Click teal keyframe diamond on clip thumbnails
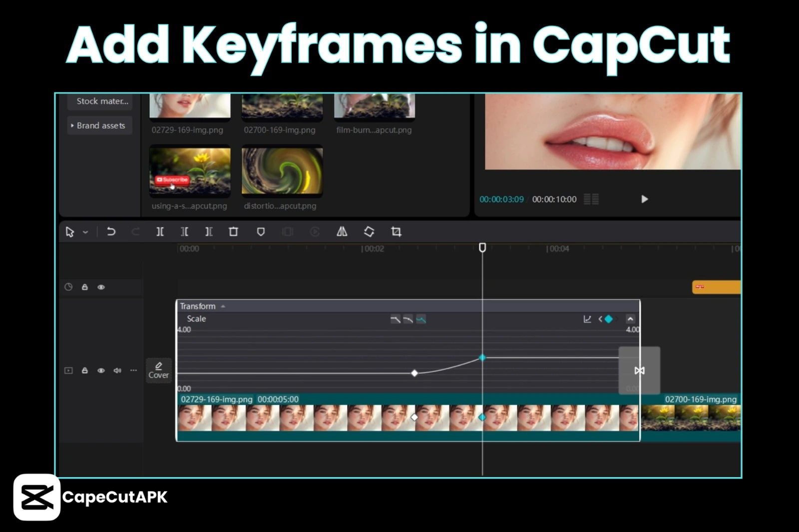799x532 pixels. (482, 417)
